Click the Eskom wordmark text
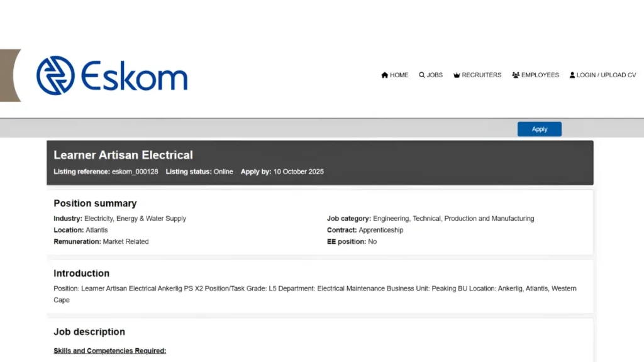The height and width of the screenshot is (362, 644). 134,77
